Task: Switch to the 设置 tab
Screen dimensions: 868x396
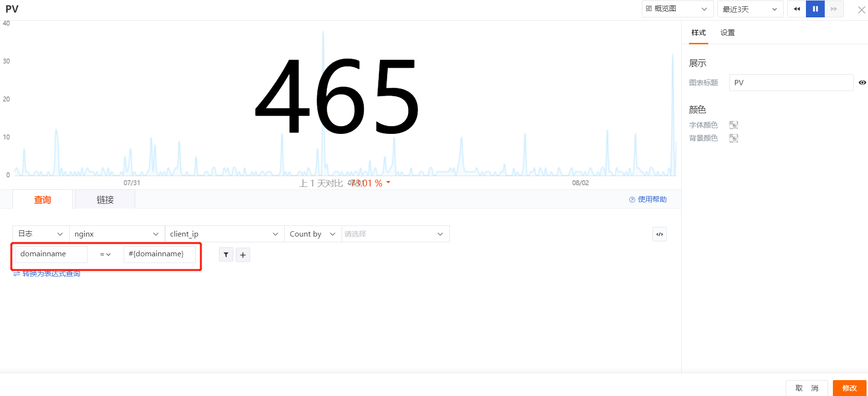Action: [x=728, y=33]
